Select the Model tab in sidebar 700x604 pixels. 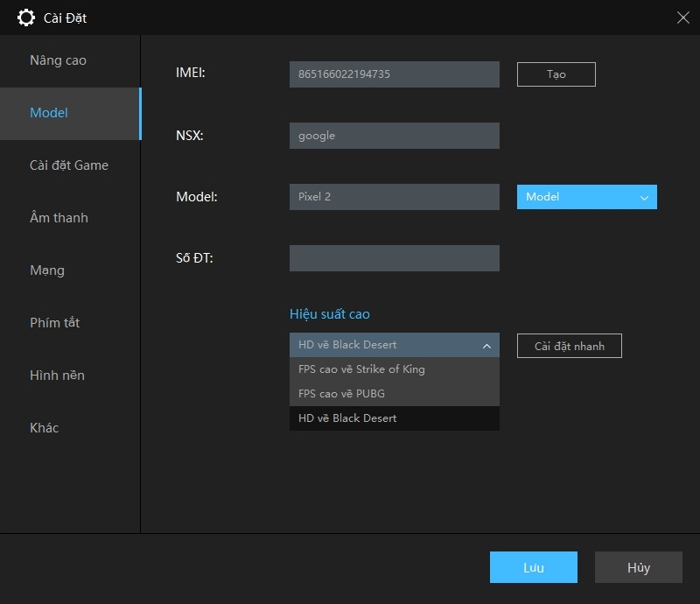(x=49, y=113)
